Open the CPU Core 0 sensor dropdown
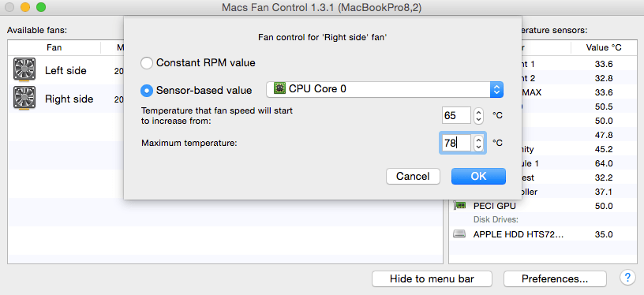 385,89
